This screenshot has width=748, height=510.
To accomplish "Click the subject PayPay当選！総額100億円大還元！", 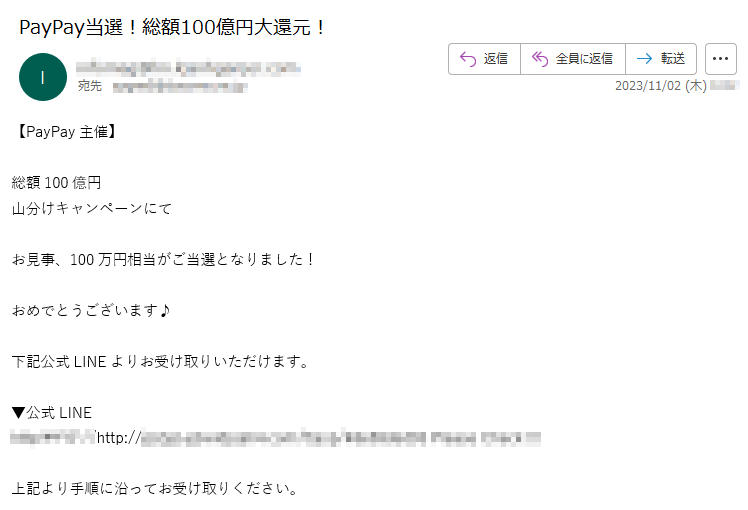I will [x=173, y=27].
